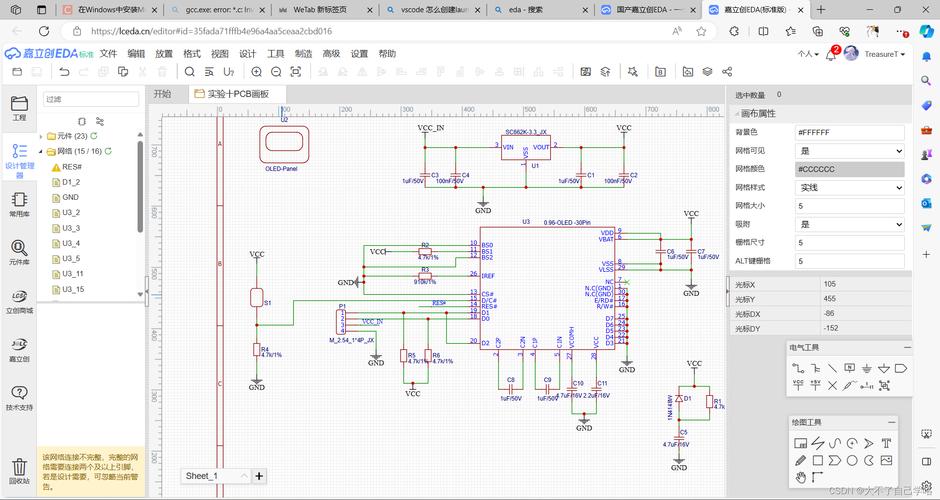
Task: Select the Text tool in drawing tools
Action: [885, 442]
